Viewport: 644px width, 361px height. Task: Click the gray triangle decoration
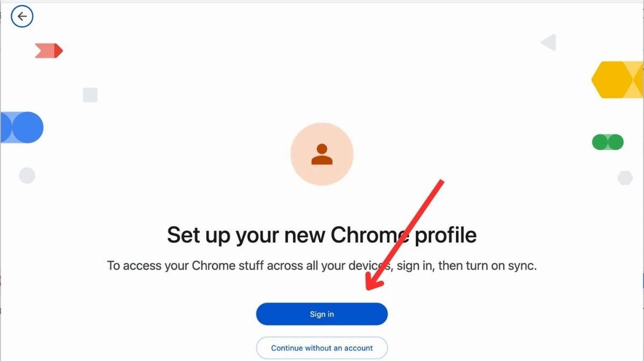click(x=549, y=43)
